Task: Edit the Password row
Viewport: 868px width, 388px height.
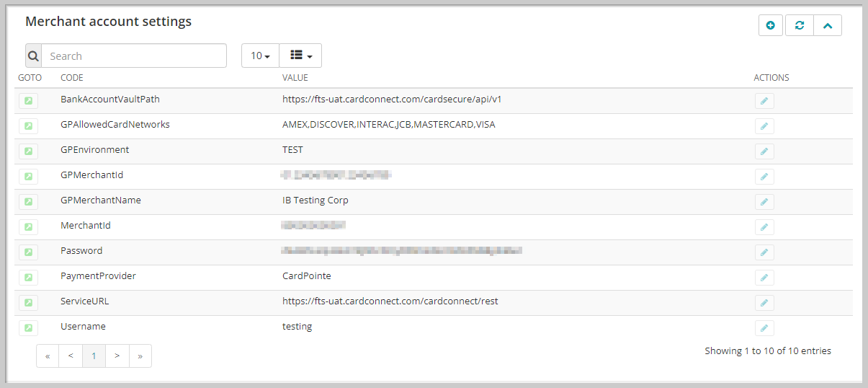Action: 764,252
